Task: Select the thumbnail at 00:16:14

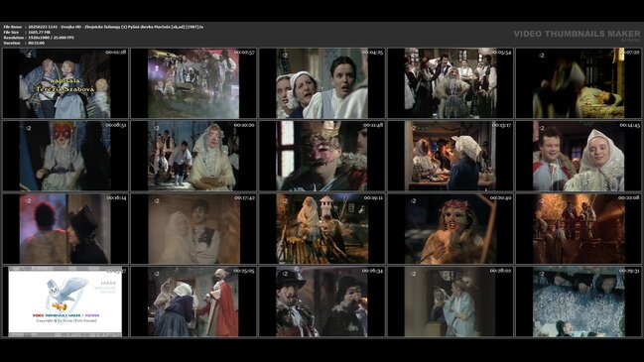Action: click(65, 229)
